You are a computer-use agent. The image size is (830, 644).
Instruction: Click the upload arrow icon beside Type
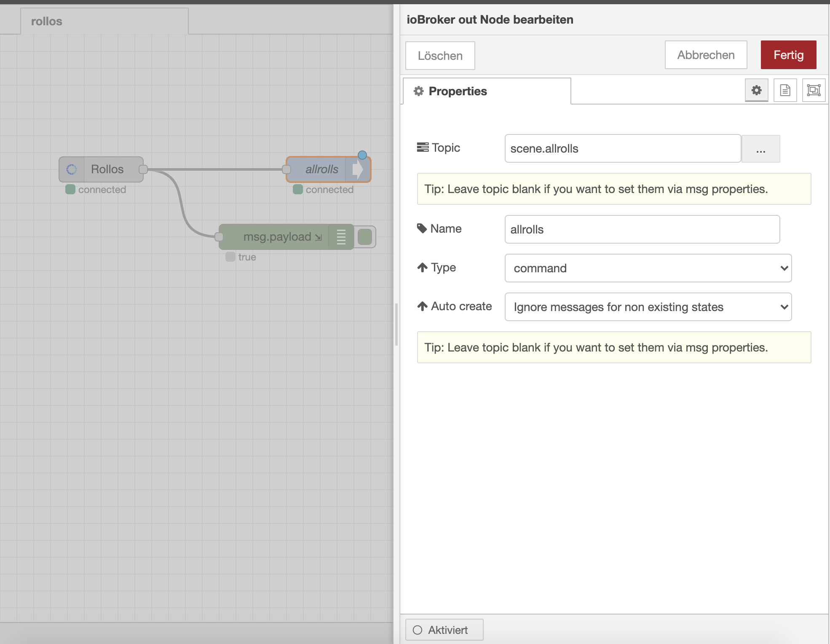[x=423, y=267]
